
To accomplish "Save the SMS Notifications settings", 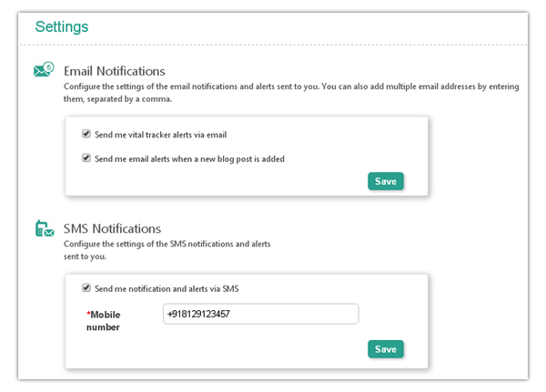I will (386, 349).
